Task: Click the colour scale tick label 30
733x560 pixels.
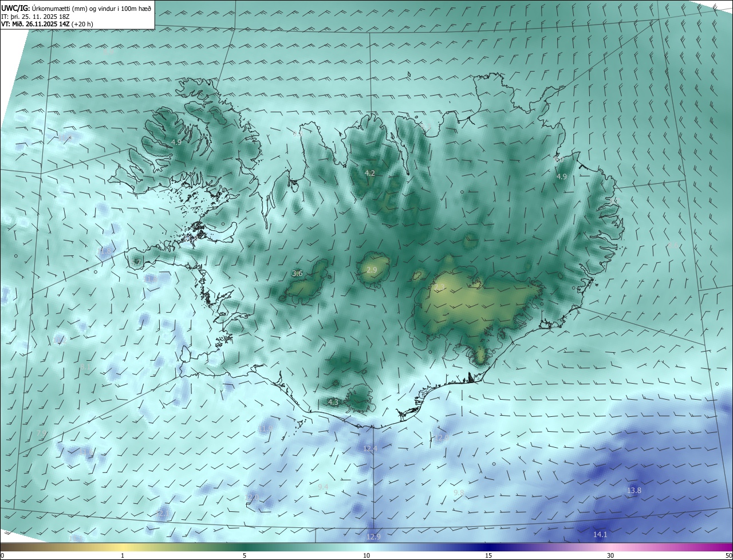Action: [x=610, y=555]
